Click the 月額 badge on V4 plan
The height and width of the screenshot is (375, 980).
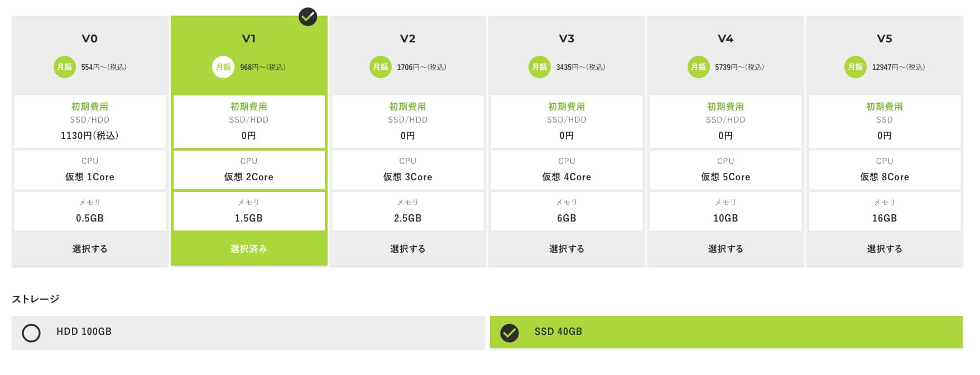click(699, 67)
